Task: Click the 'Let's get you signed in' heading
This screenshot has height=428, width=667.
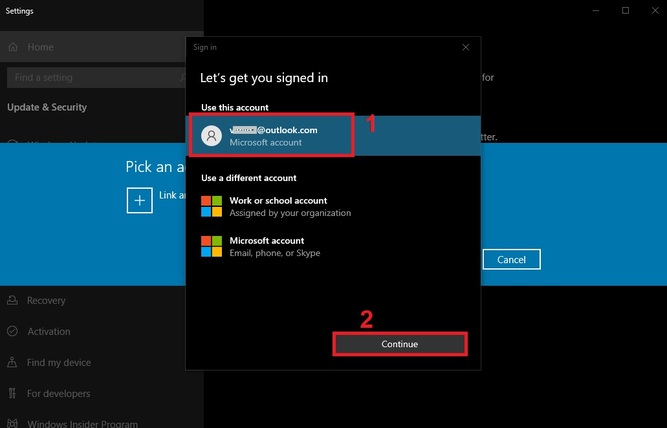Action: (264, 78)
